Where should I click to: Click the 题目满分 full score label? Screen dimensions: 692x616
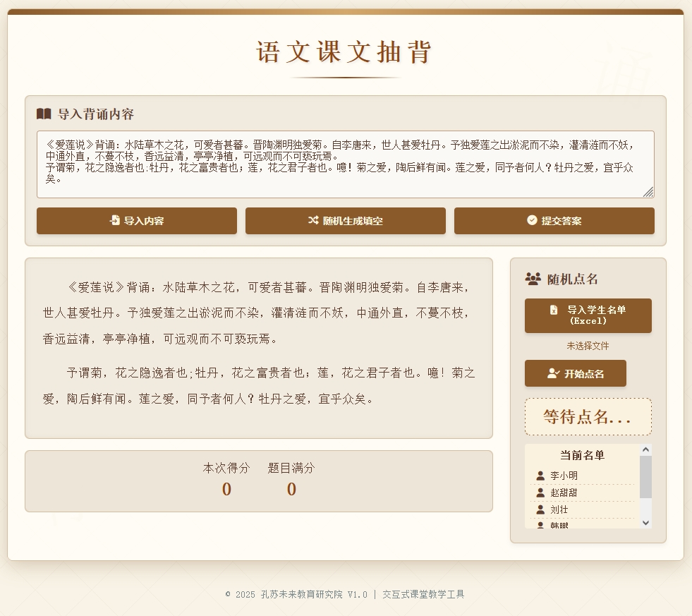pyautogui.click(x=291, y=468)
